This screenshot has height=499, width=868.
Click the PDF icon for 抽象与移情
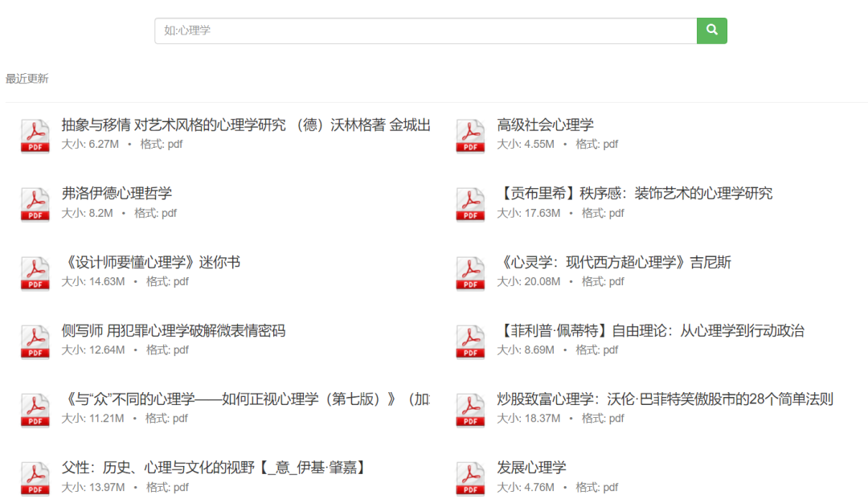point(35,135)
